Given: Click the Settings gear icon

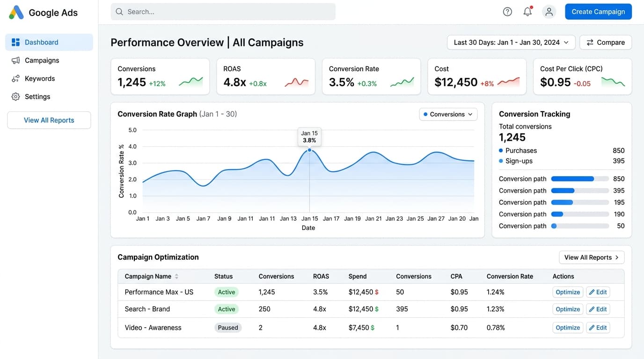Looking at the screenshot, I should click(x=15, y=97).
